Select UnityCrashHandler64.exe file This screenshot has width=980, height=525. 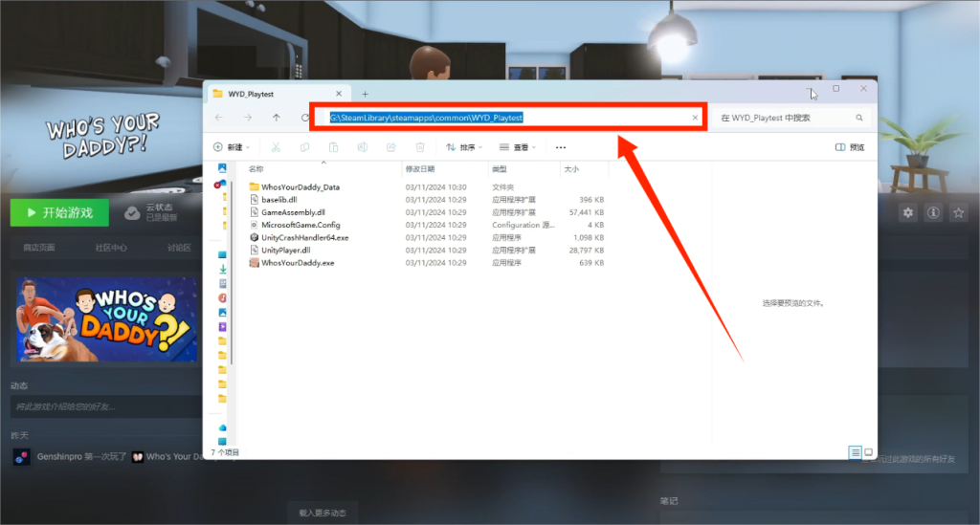coord(305,238)
